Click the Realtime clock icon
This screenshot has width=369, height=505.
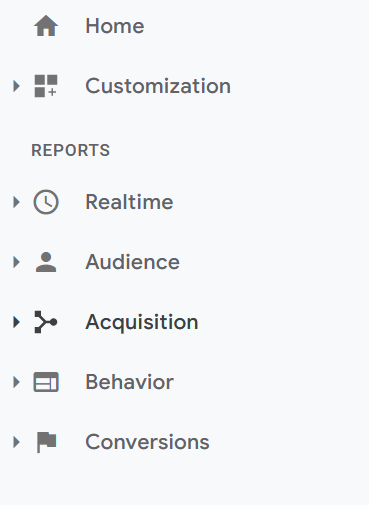(46, 202)
